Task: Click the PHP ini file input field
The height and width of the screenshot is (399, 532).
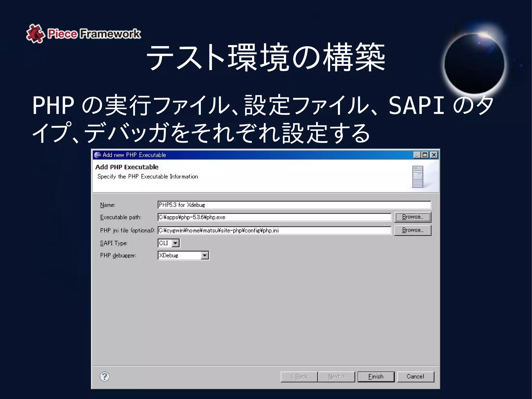Action: [x=274, y=230]
